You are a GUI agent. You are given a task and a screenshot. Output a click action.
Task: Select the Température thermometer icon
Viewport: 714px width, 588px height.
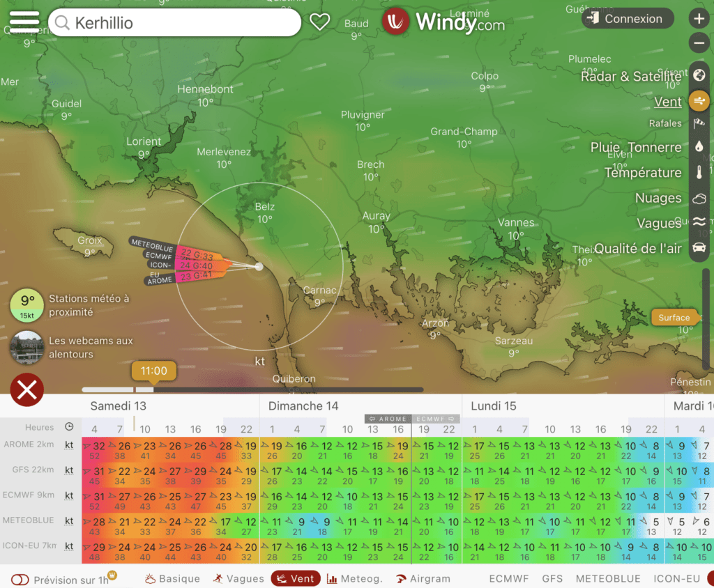[x=699, y=173]
